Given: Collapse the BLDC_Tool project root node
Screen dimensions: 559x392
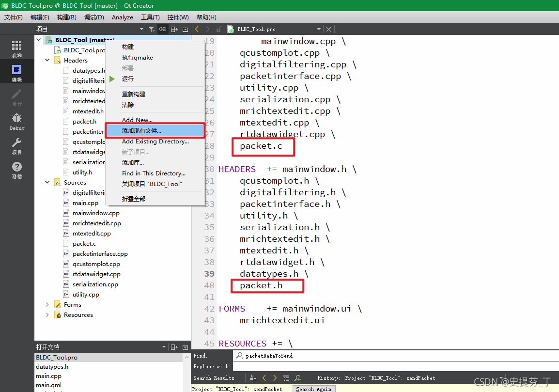Looking at the screenshot, I should [38, 40].
